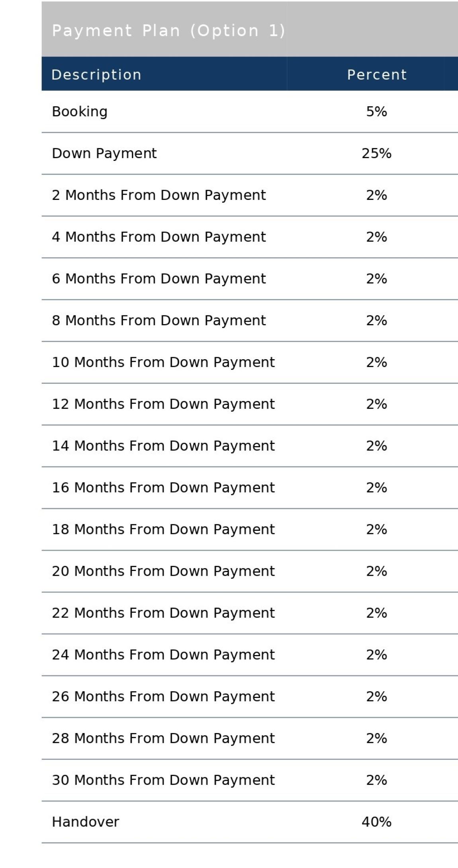Click the 2% value in the 14 Months row
The width and height of the screenshot is (458, 868).
377,446
